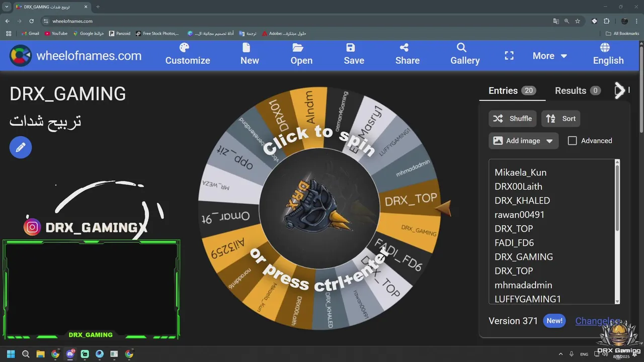The width and height of the screenshot is (644, 362).
Task: Click entry FADI_FD6 in the list
Action: pyautogui.click(x=514, y=243)
